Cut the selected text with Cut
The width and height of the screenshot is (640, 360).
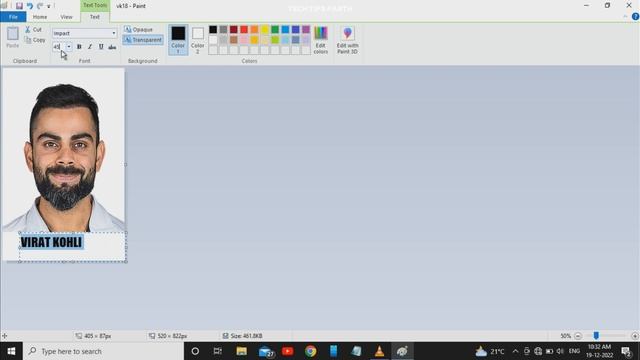click(x=34, y=29)
